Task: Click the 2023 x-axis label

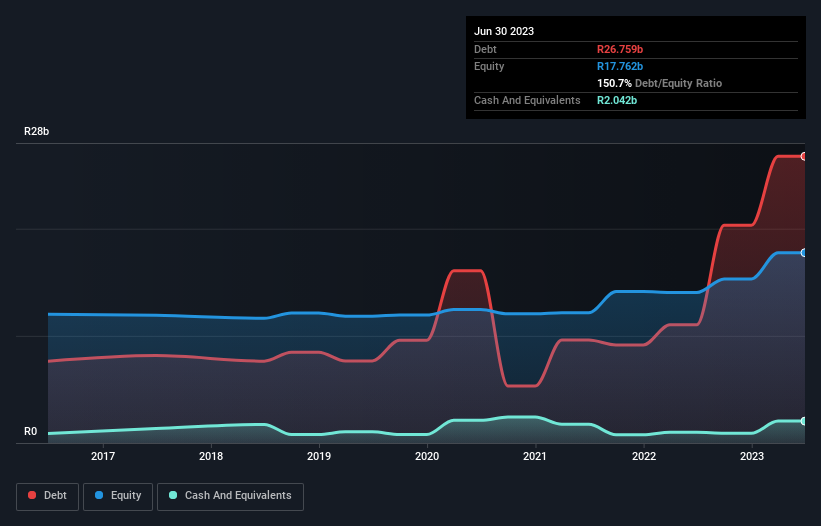Action: [x=752, y=456]
